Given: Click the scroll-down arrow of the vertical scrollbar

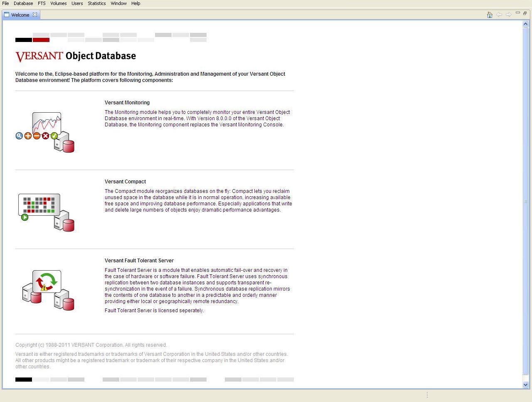Looking at the screenshot, I should [x=525, y=385].
